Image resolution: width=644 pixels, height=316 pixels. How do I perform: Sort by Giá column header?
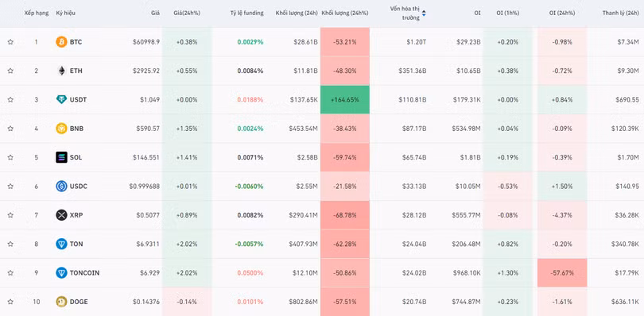155,13
